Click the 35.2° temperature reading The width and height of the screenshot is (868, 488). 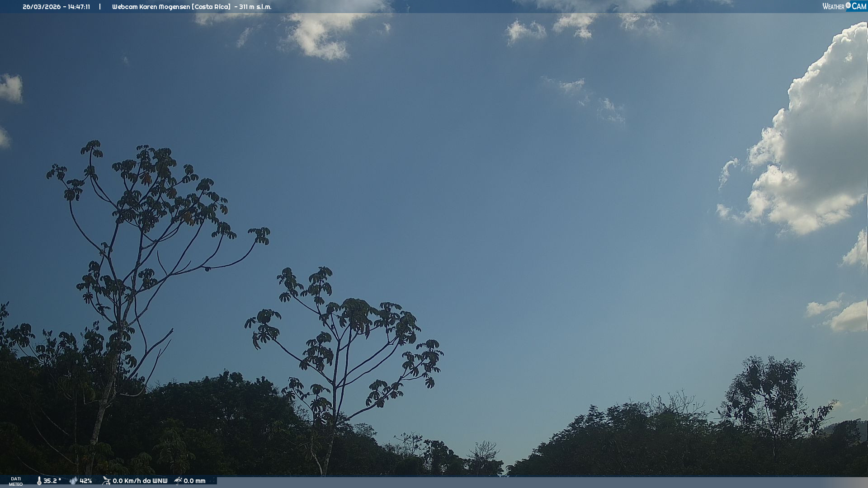(52, 481)
